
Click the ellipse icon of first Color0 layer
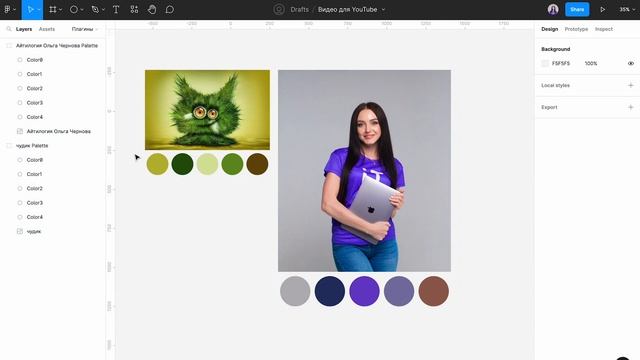tap(20, 60)
